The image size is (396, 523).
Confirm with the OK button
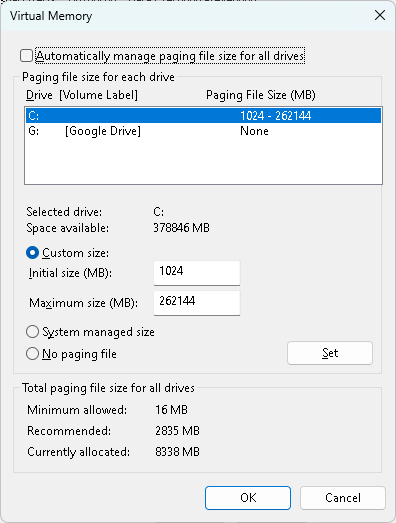248,498
